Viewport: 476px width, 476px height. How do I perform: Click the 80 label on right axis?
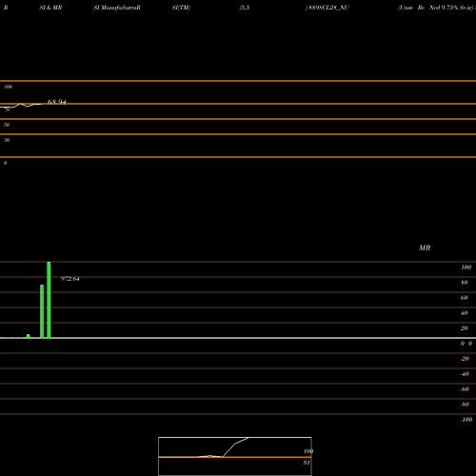tap(464, 283)
